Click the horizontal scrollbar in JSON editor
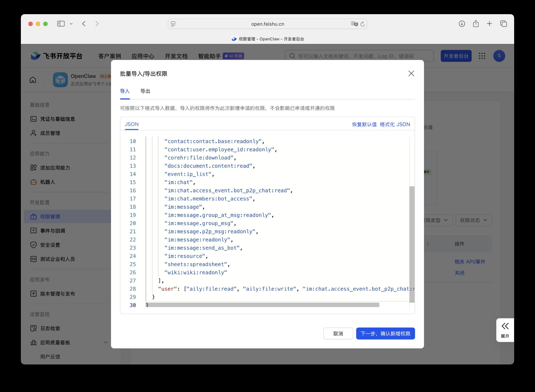The image size is (535, 392). point(262,305)
